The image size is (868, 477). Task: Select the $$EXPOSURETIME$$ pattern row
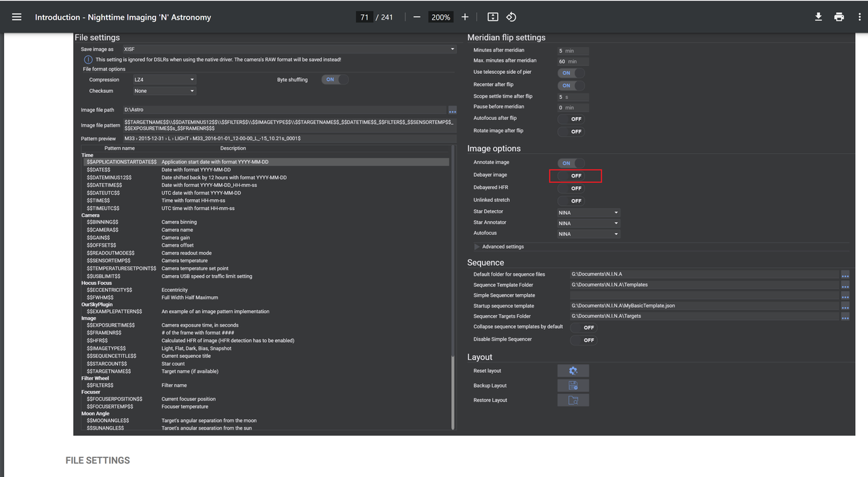pyautogui.click(x=265, y=325)
